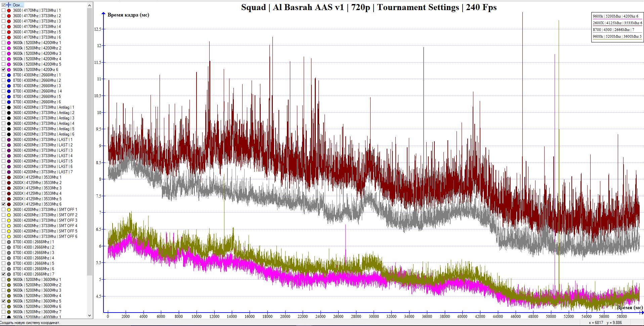Click the red dot for '3600 | 4170Mhz | 3733Mhz | 1'

tap(9, 10)
